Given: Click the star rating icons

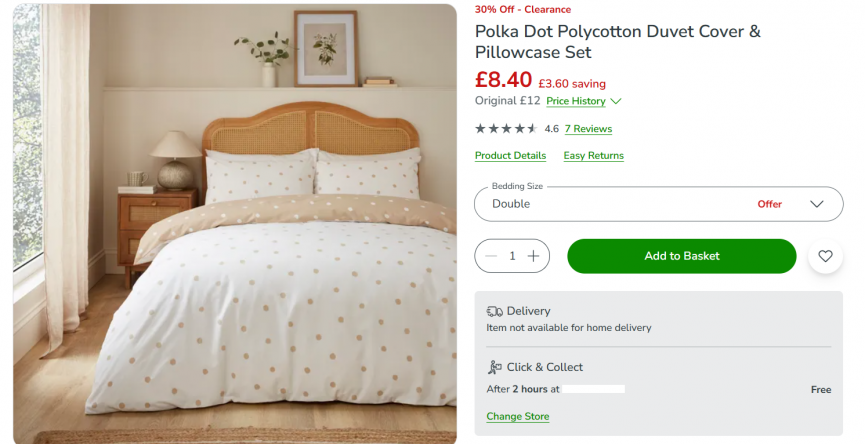Looking at the screenshot, I should point(506,129).
